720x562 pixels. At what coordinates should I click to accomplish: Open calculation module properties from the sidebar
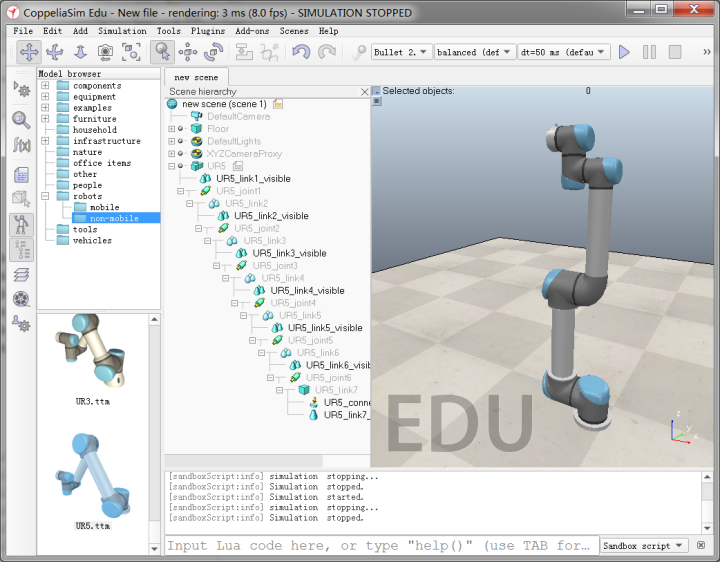pos(21,147)
